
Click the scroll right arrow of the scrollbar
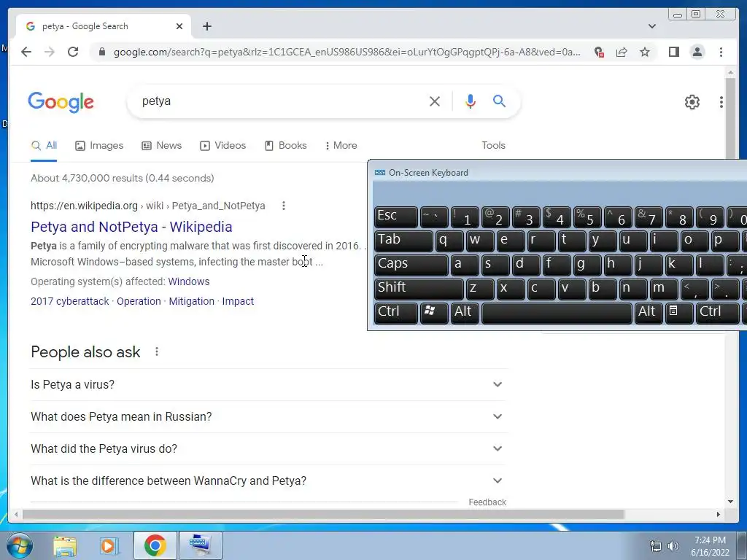click(719, 514)
